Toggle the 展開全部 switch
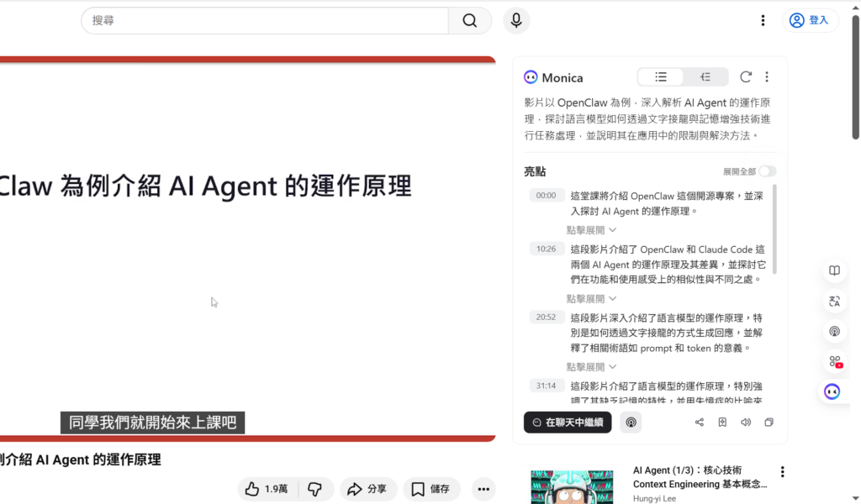 (767, 171)
